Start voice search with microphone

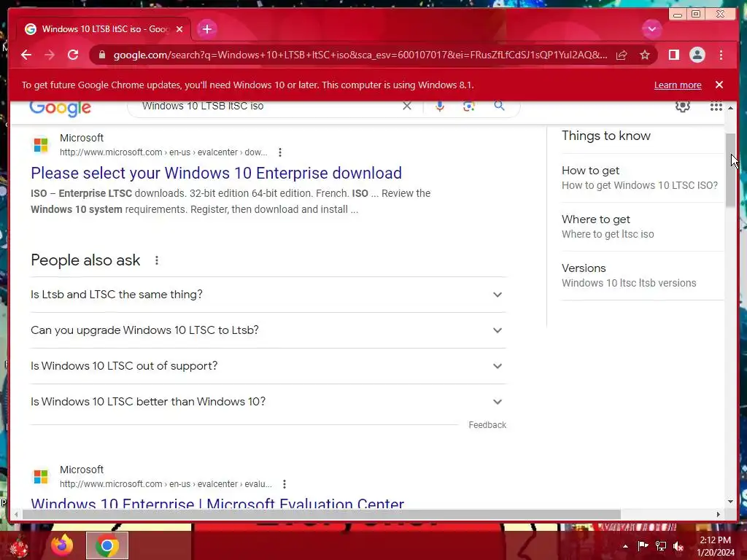[440, 106]
